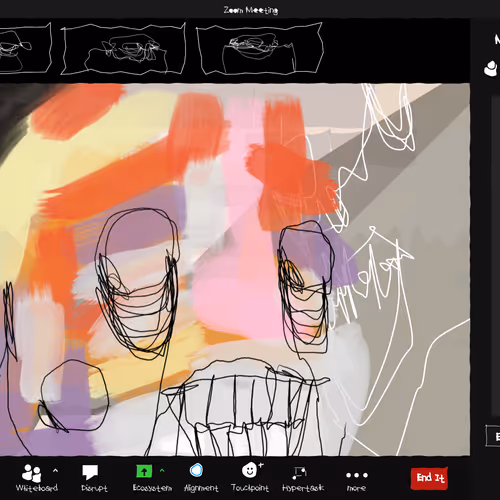The height and width of the screenshot is (500, 500).
Task: Open the Touchpoint smiley icon
Action: point(250,470)
